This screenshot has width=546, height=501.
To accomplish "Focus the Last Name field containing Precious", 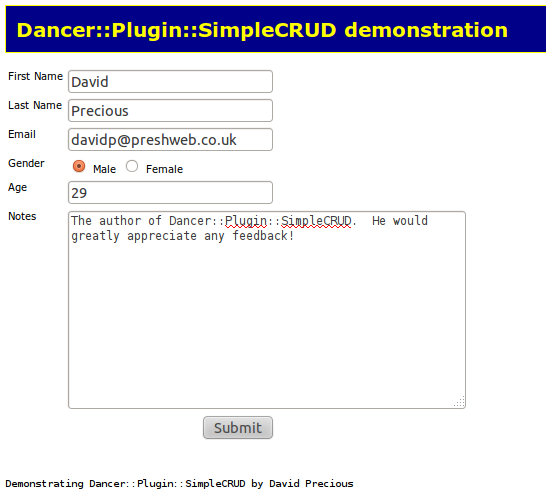I will tap(170, 111).
